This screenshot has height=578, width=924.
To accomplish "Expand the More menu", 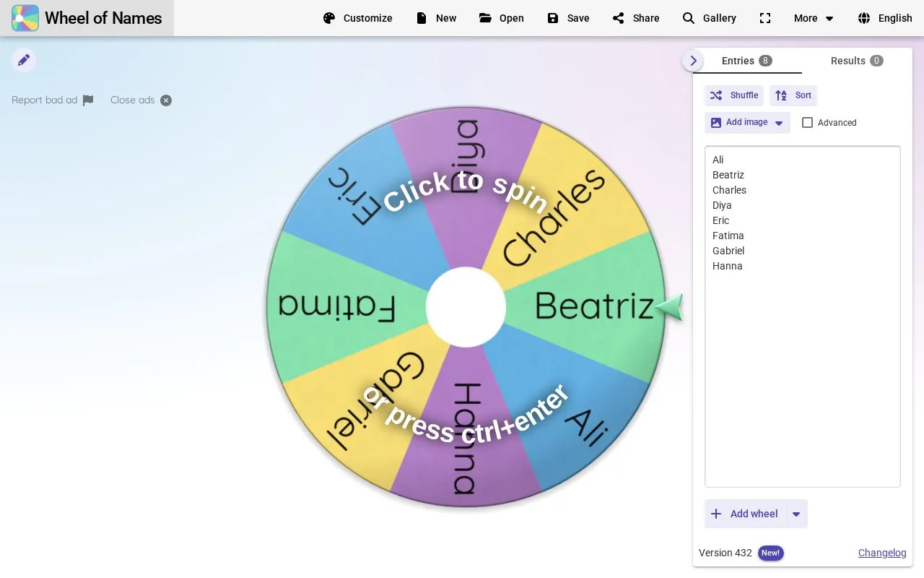I will 814,18.
